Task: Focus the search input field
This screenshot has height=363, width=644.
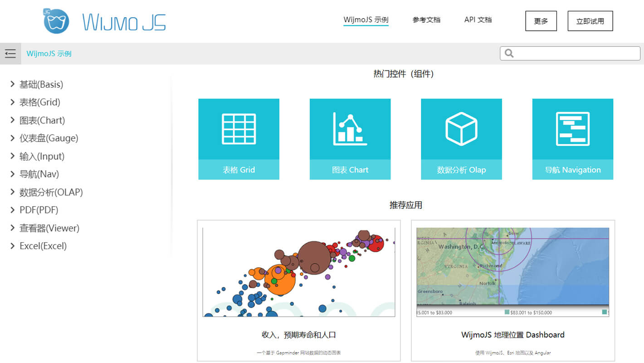Action: coord(576,54)
